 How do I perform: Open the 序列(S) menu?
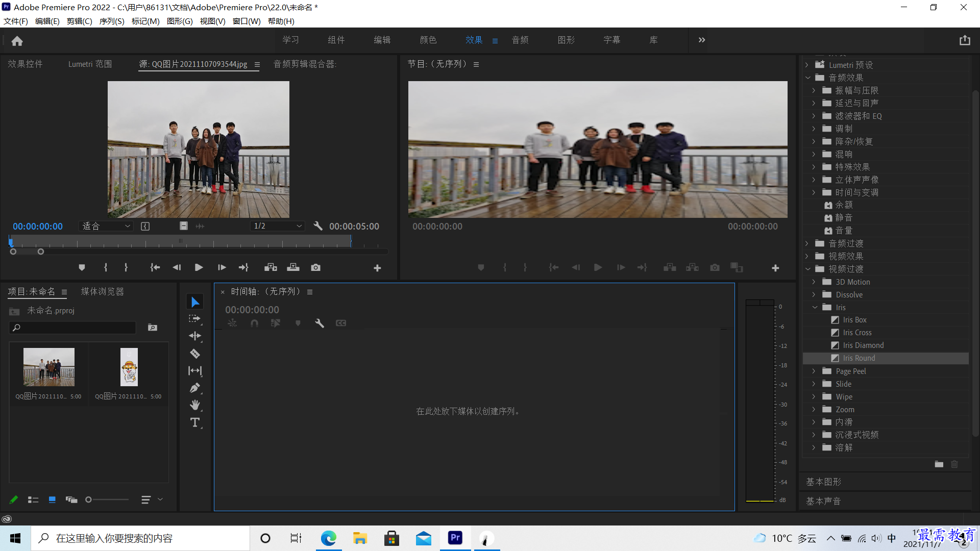click(112, 21)
